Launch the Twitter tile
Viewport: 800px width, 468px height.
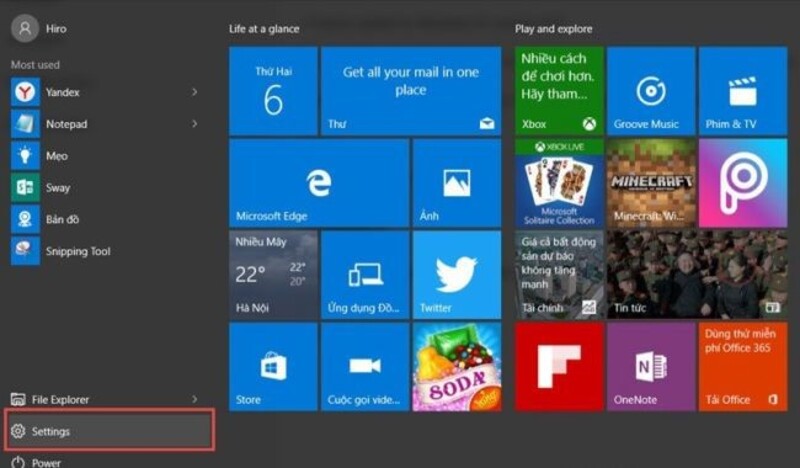pyautogui.click(x=457, y=275)
